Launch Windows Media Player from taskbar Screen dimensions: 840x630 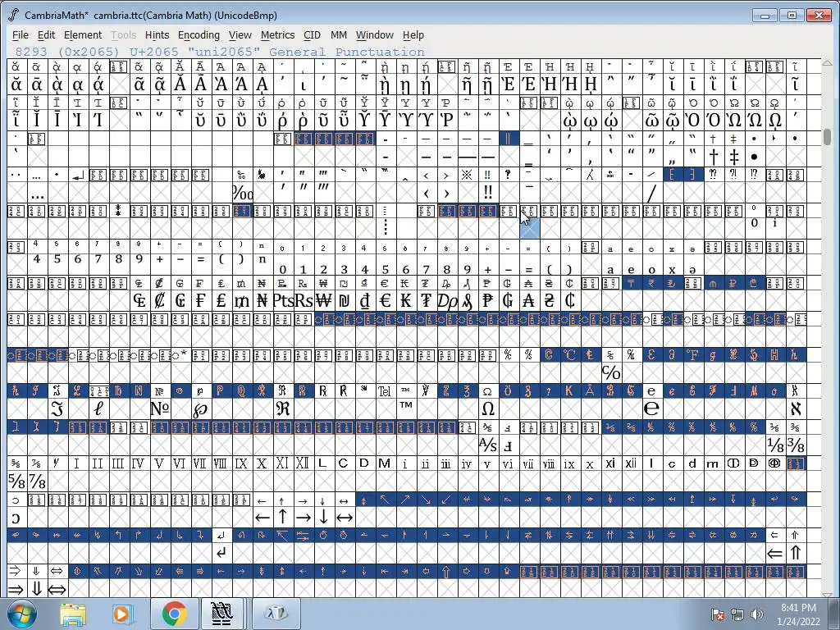pyautogui.click(x=121, y=614)
